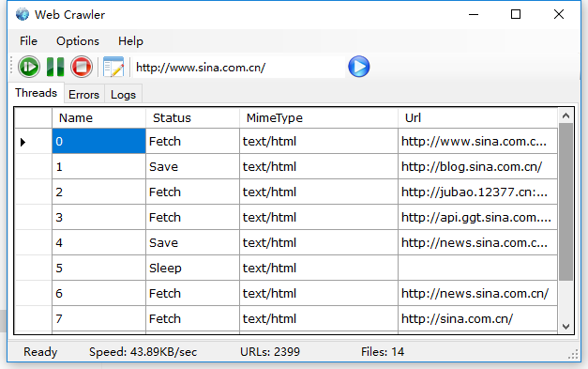
Task: Click the scroll down arrow of thread list
Action: tap(565, 327)
